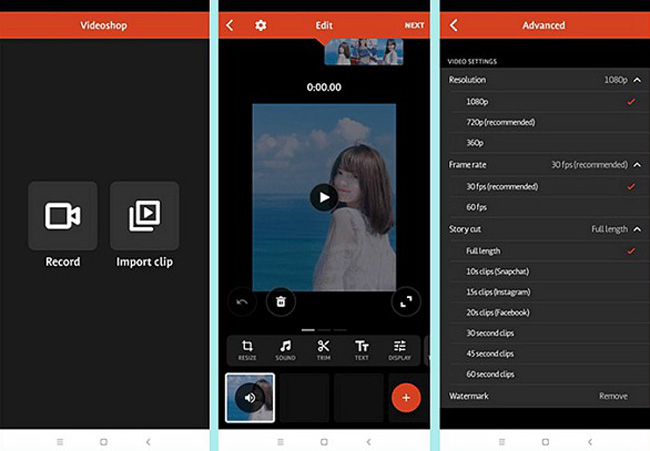Tap Android recents button on Edit screen
Viewport: 650px width, 451px height.
tap(281, 442)
